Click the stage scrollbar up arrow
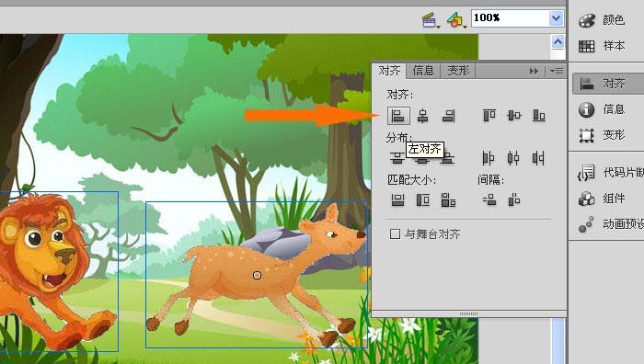The height and width of the screenshot is (364, 644). pos(558,42)
